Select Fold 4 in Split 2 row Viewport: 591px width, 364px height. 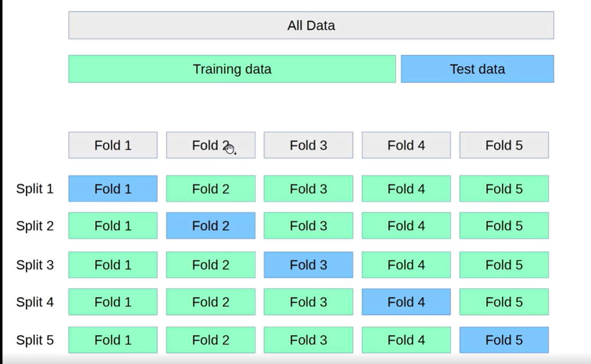406,225
